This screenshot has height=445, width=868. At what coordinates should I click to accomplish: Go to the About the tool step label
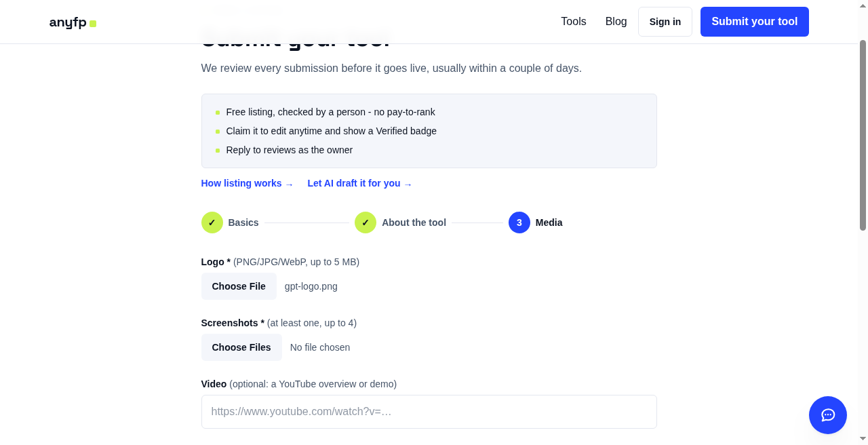414,222
